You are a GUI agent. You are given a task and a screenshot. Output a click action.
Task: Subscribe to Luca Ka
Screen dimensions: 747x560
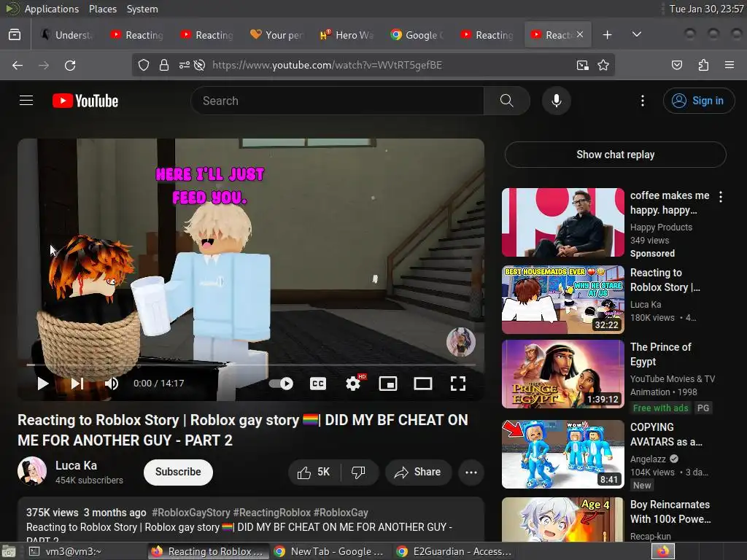[178, 472]
